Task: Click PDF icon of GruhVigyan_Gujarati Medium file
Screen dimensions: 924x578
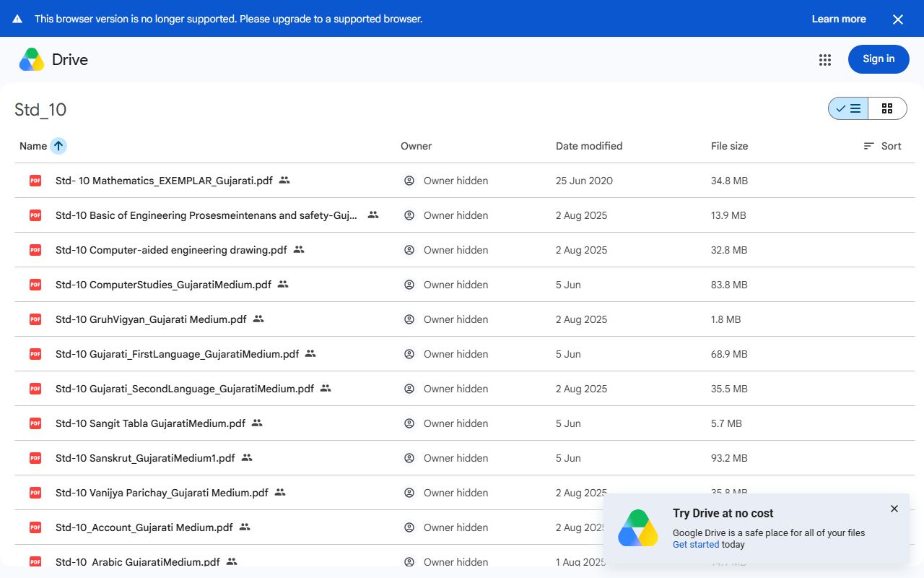Action: tap(35, 319)
